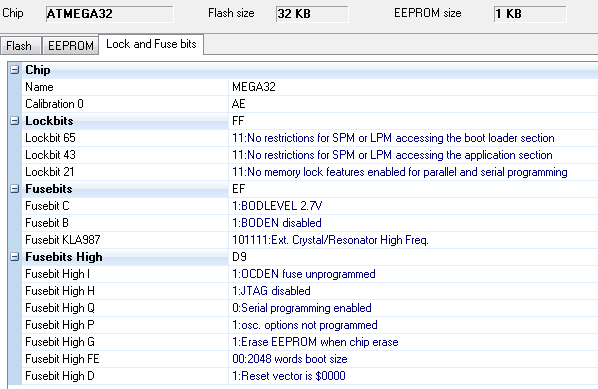Collapse the Fusebits High section
Image resolution: width=598 pixels, height=389 pixels.
pyautogui.click(x=14, y=257)
